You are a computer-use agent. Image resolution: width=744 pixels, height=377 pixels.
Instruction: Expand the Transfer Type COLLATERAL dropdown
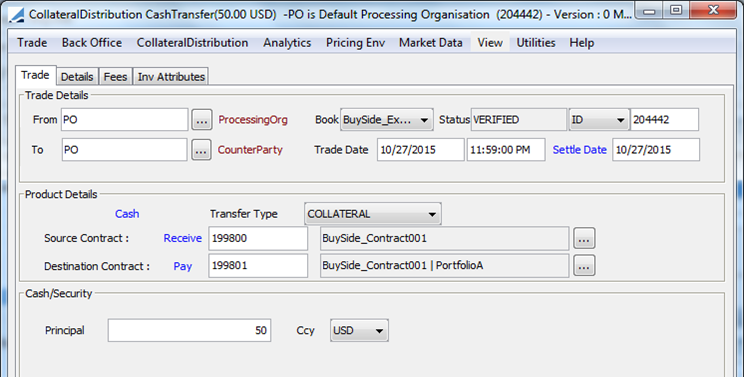[372, 214]
